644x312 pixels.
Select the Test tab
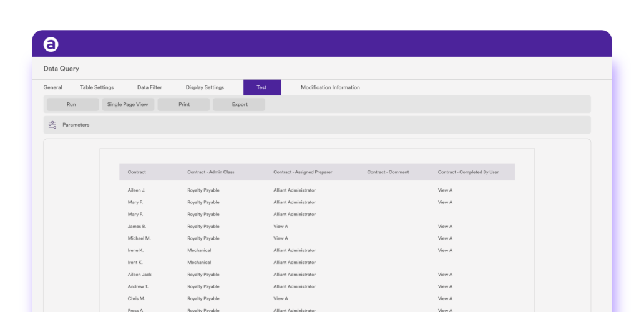pyautogui.click(x=261, y=87)
